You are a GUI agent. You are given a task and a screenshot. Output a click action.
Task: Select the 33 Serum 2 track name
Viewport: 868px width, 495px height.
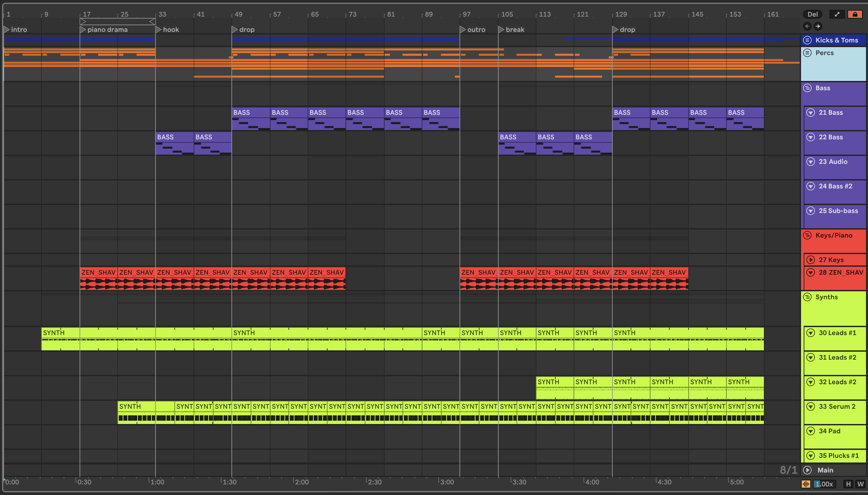coord(837,406)
